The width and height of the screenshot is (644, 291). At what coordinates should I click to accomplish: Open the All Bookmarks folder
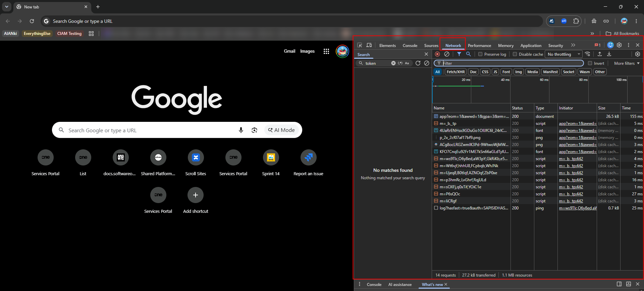(x=623, y=34)
